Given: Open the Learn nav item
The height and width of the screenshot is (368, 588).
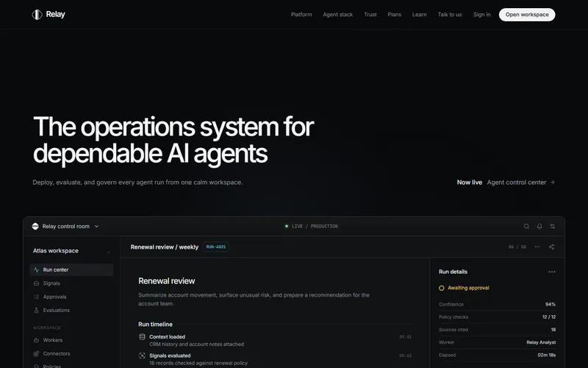Looking at the screenshot, I should point(419,15).
